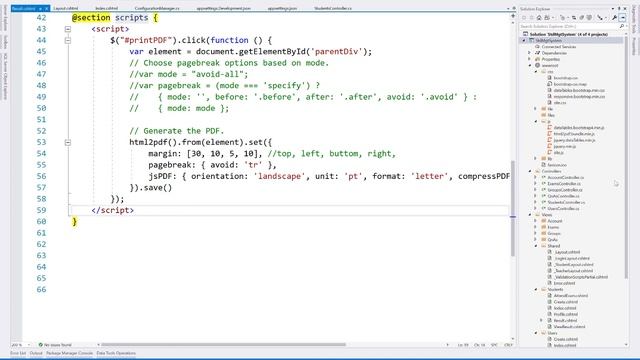Screen dimensions: 640x360
Task: Collapse the Students views folder
Action: click(x=536, y=289)
